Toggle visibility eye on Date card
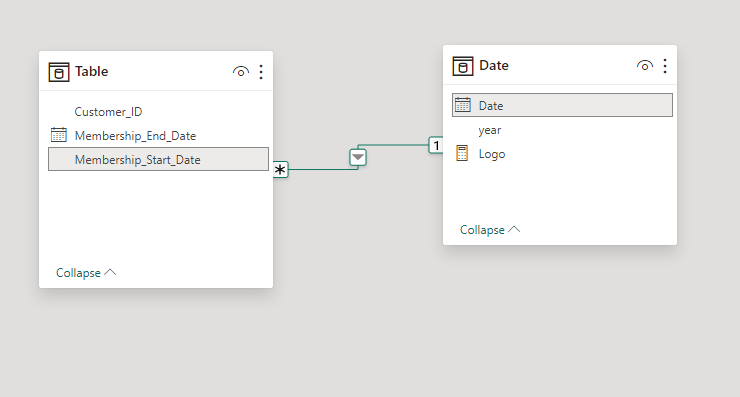This screenshot has width=740, height=397. pyautogui.click(x=645, y=66)
